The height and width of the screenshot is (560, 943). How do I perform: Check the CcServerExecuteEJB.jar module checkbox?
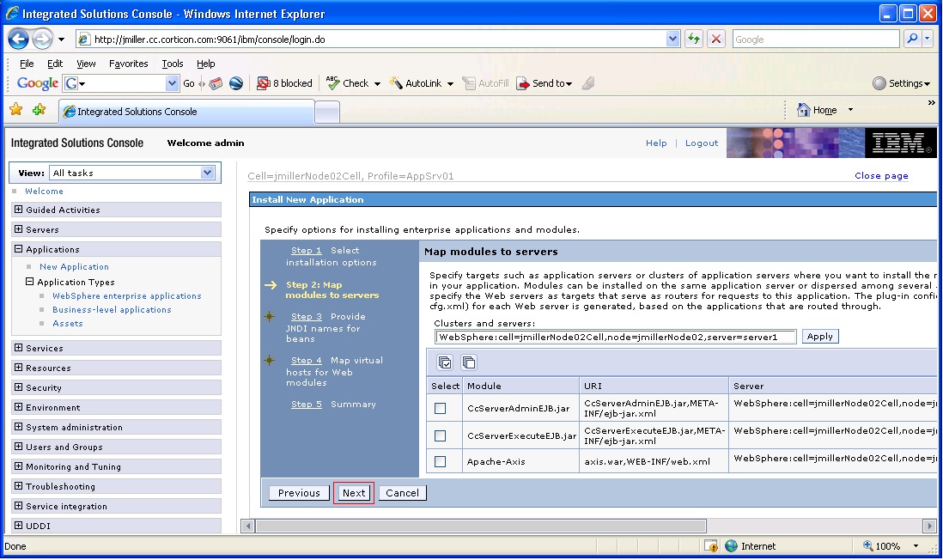(x=441, y=435)
